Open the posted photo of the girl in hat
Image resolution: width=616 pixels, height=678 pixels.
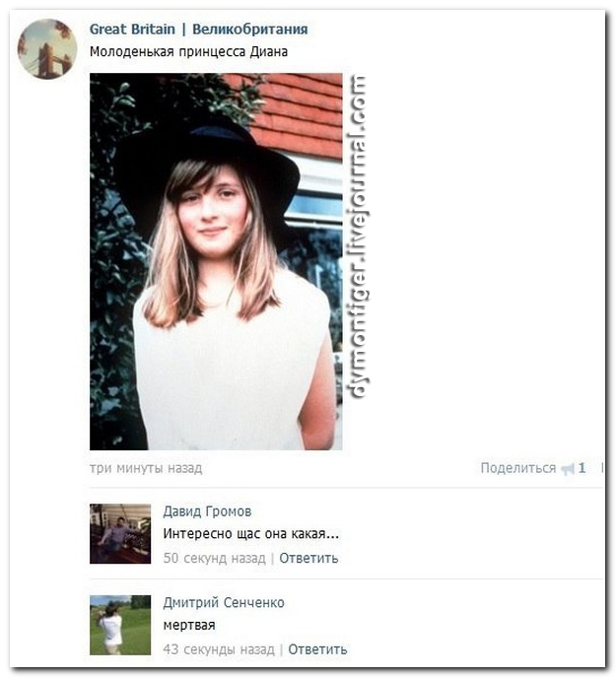(216, 261)
